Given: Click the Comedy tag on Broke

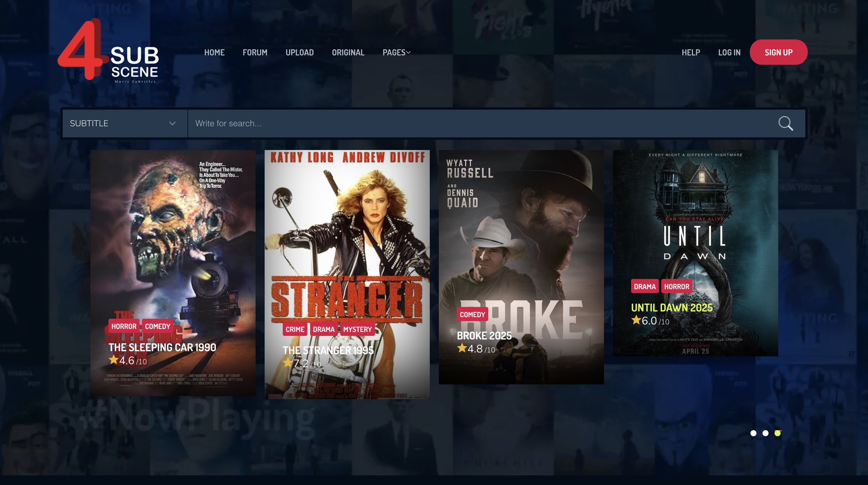Looking at the screenshot, I should (x=472, y=314).
